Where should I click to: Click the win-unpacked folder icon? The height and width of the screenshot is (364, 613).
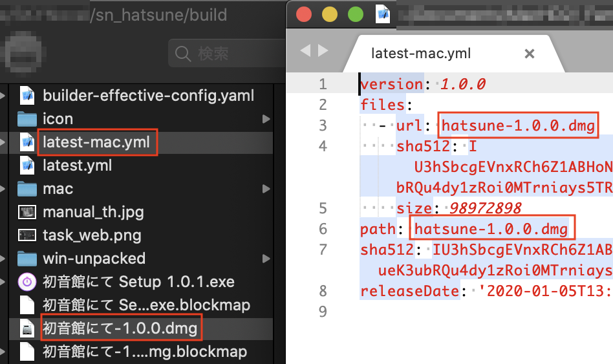[27, 259]
